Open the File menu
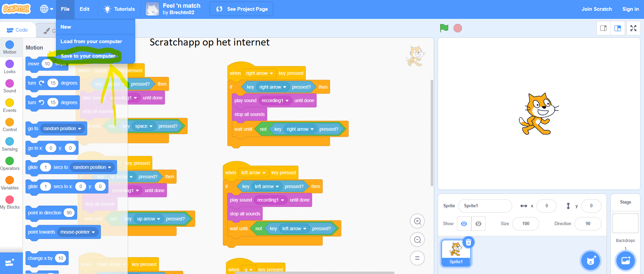This screenshot has width=644, height=274. coord(65,9)
